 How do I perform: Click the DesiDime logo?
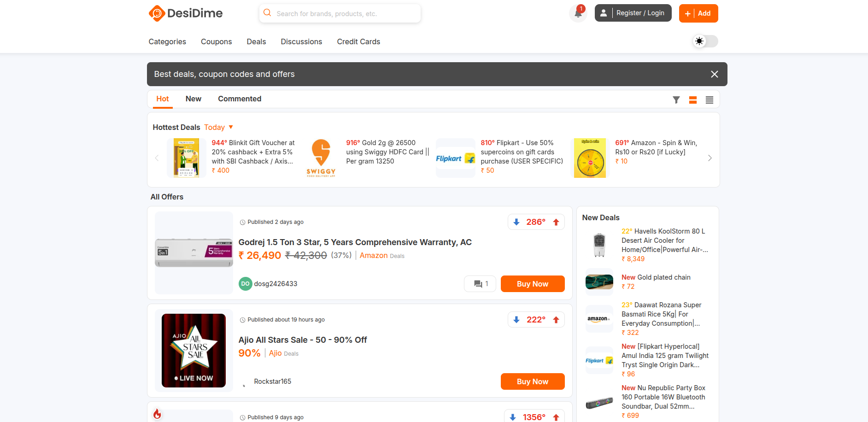pyautogui.click(x=186, y=13)
